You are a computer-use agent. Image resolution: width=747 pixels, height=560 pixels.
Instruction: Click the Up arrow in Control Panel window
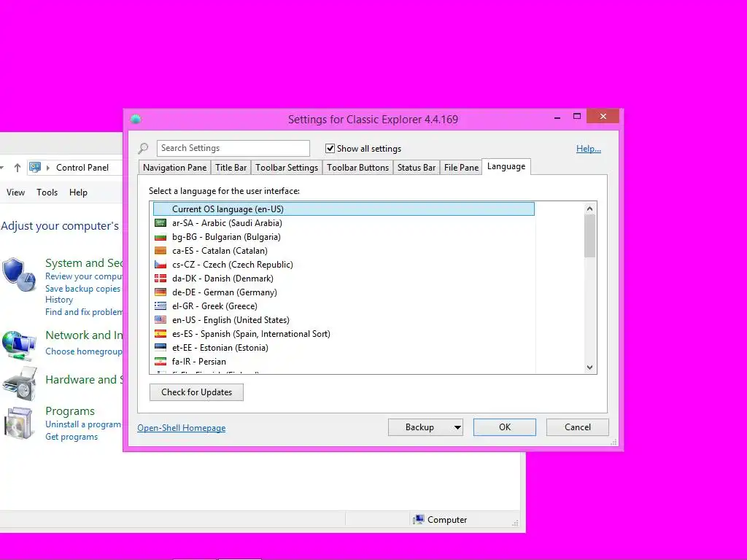pos(18,168)
